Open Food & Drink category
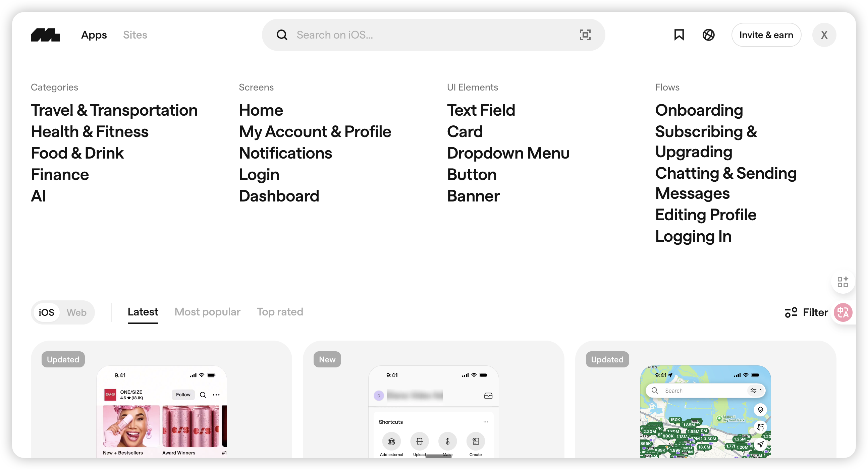Image resolution: width=868 pixels, height=470 pixels. 77,153
